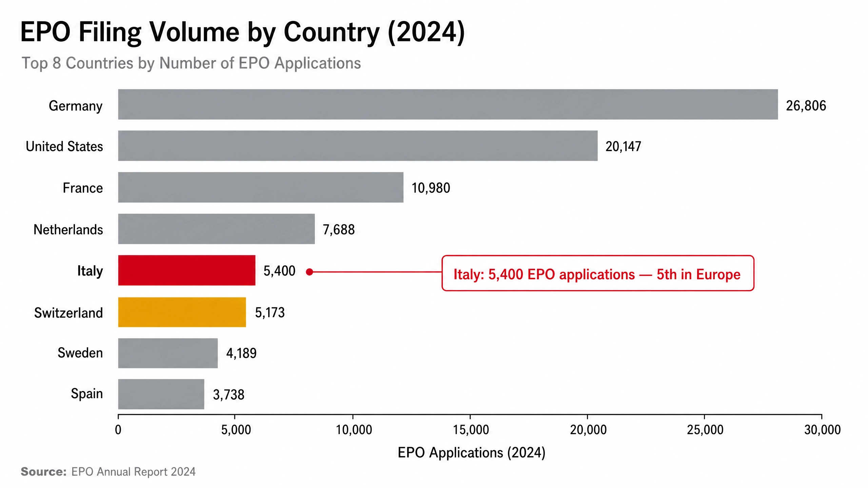This screenshot has width=868, height=488.
Task: Click the Netherlands bar
Action: (x=216, y=229)
